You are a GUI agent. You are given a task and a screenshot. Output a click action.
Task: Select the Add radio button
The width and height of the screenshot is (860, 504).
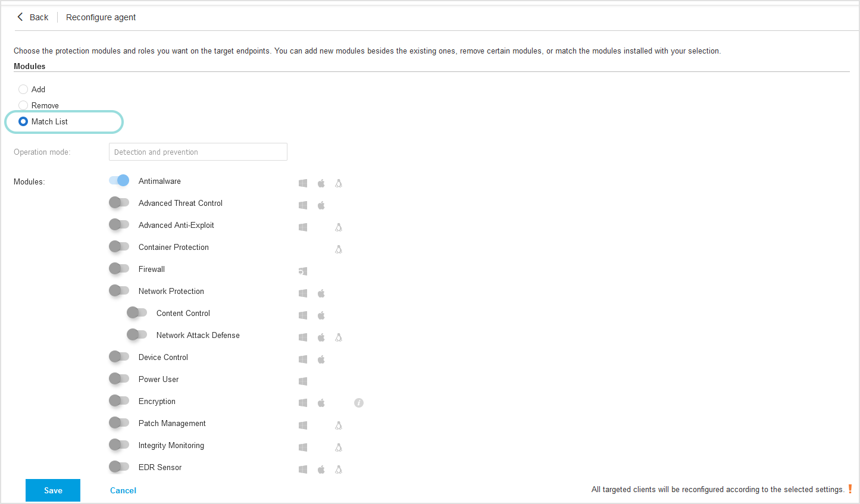click(x=23, y=89)
